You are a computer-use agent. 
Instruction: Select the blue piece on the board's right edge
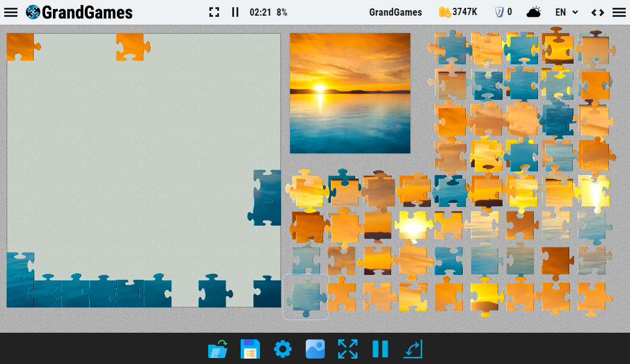tap(265, 197)
